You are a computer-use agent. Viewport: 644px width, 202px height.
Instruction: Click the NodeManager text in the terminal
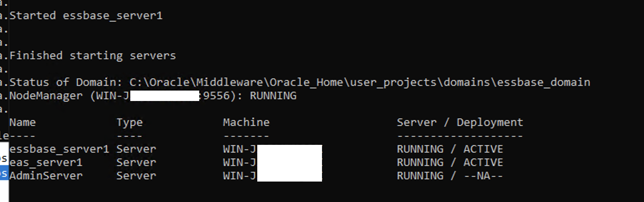46,96
